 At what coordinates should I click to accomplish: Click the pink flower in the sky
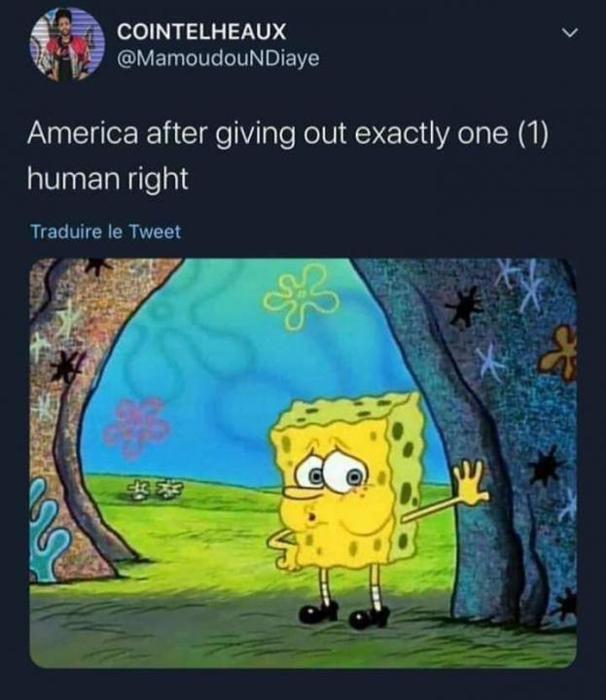click(x=136, y=428)
